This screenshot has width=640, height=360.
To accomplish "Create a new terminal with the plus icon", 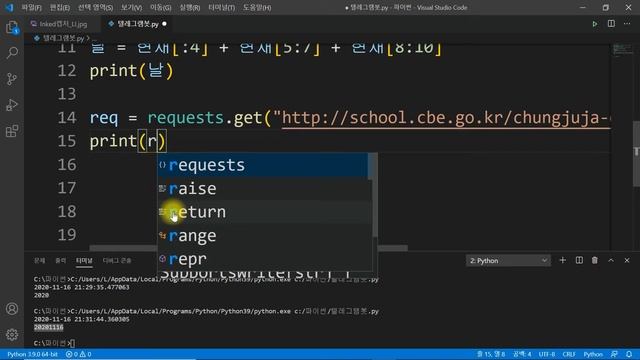I will 562,260.
